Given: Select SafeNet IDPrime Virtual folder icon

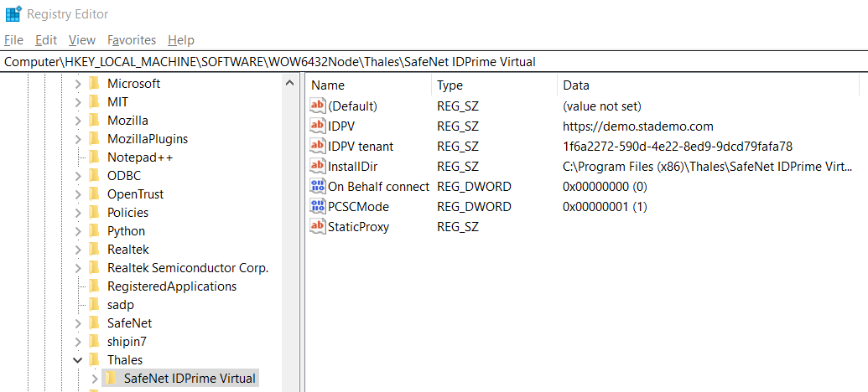Looking at the screenshot, I should pos(111,378).
